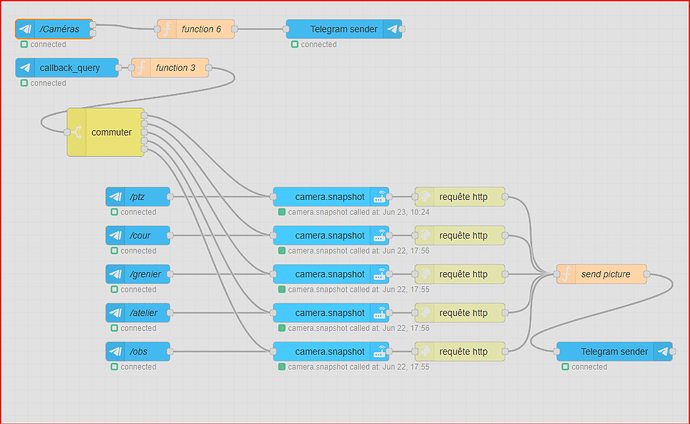
Task: Click the icon on /ptz row camera.snapshot
Action: coord(379,196)
